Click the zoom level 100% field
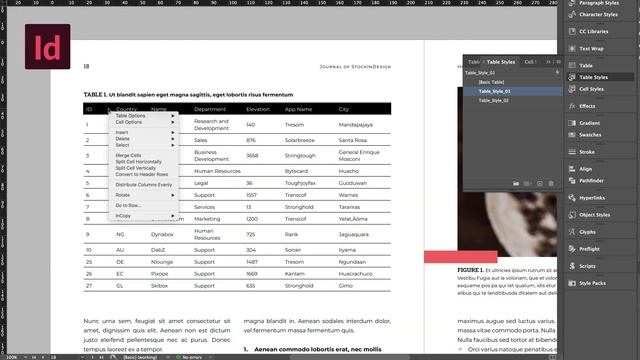640x360 pixels. [12, 357]
